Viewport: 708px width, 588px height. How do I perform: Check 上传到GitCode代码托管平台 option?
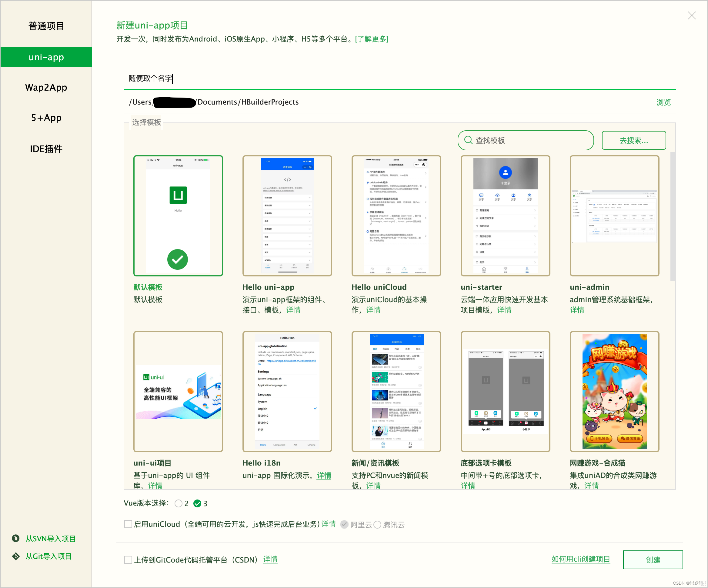pyautogui.click(x=128, y=560)
